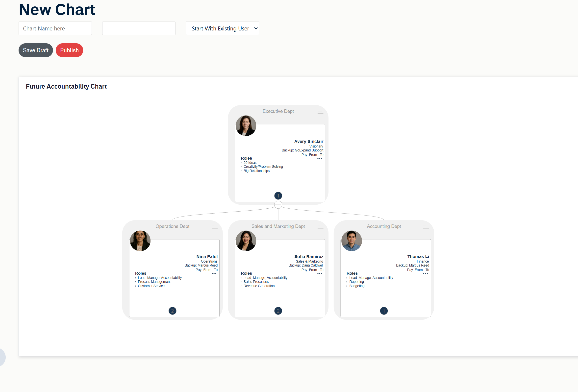Open the Accounting Dept hamburger menu icon
578x392 pixels.
426,227
